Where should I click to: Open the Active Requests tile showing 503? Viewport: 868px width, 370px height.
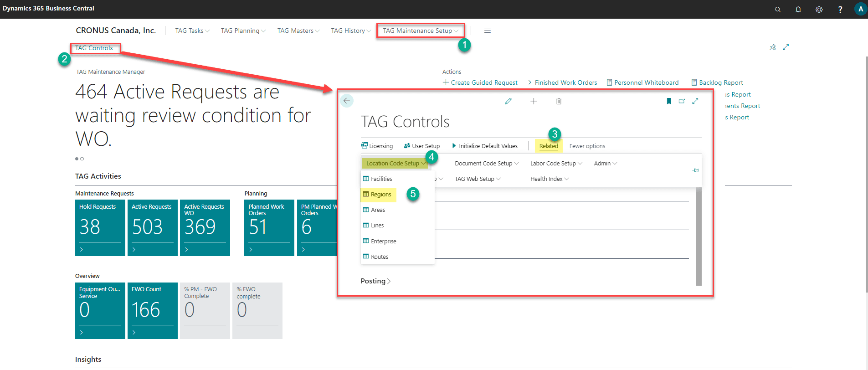[153, 228]
